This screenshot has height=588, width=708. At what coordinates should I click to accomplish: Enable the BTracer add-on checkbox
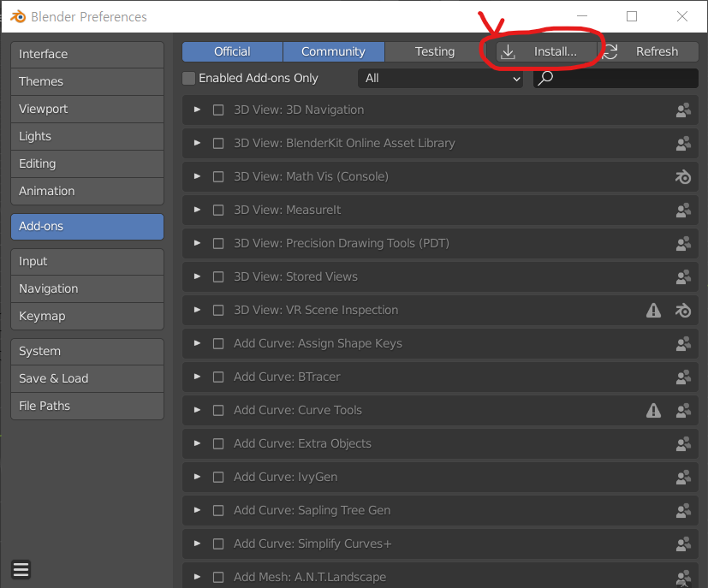pos(218,377)
